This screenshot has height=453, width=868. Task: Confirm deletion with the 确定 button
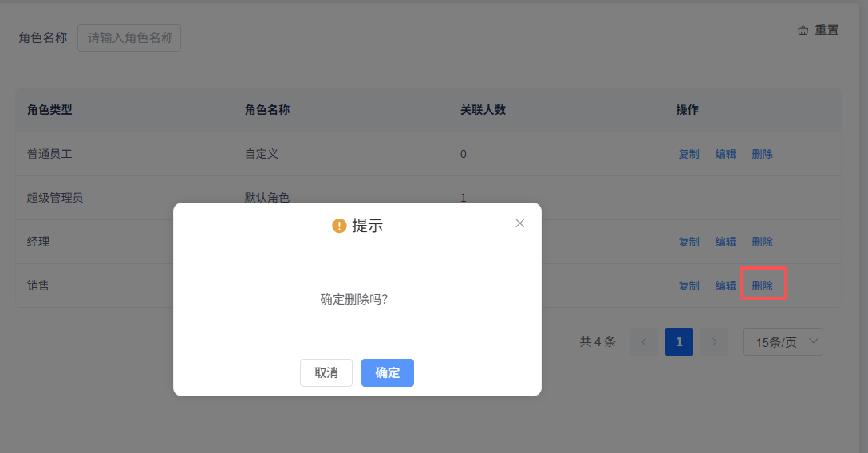tap(387, 372)
